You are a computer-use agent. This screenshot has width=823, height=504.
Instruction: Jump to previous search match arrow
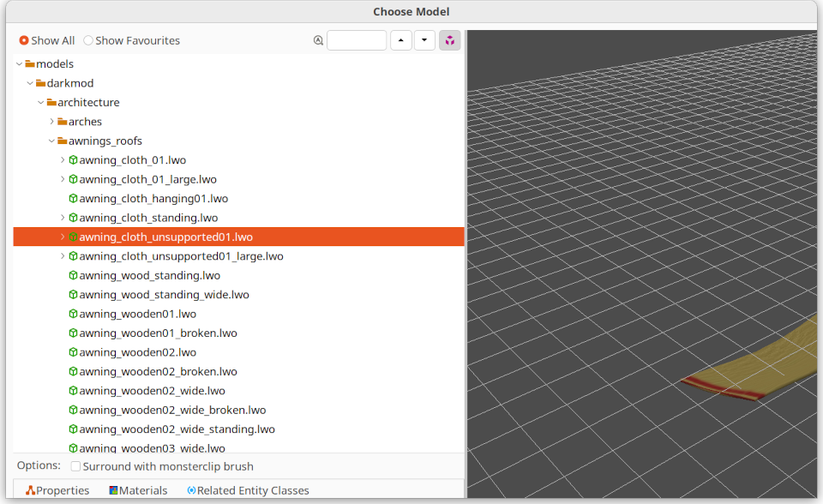point(400,40)
